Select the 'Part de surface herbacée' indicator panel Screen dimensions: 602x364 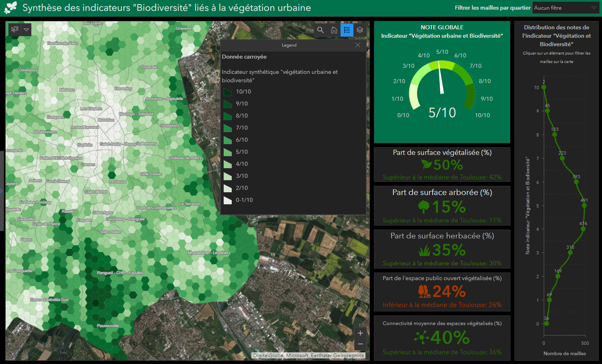[442, 249]
